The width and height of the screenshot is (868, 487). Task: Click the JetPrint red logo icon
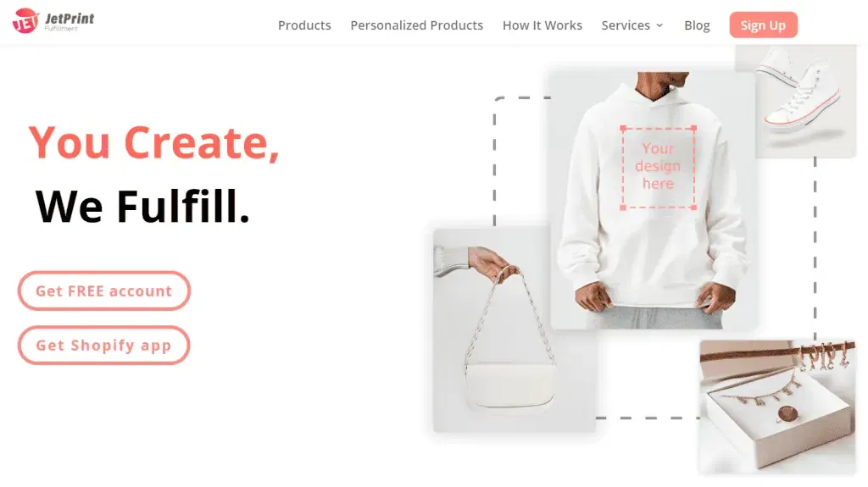pos(25,21)
